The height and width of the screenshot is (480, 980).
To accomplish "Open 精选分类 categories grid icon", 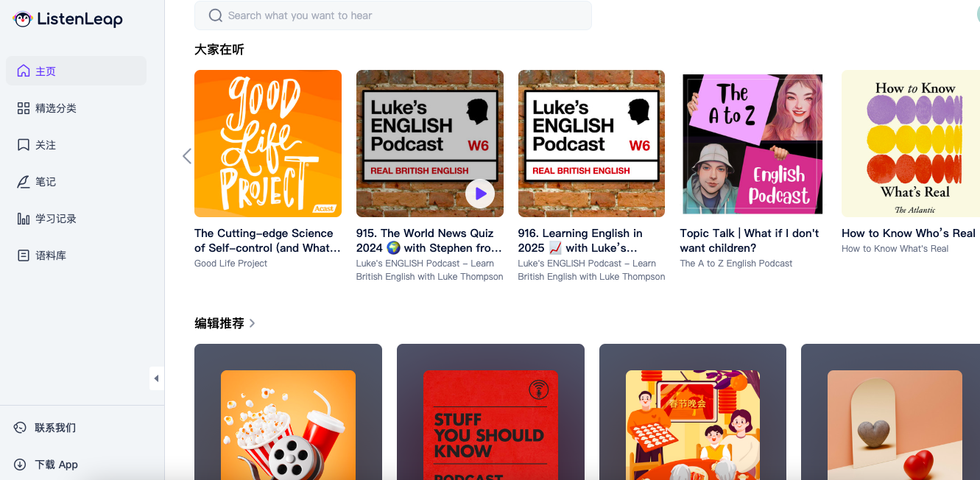I will click(24, 108).
